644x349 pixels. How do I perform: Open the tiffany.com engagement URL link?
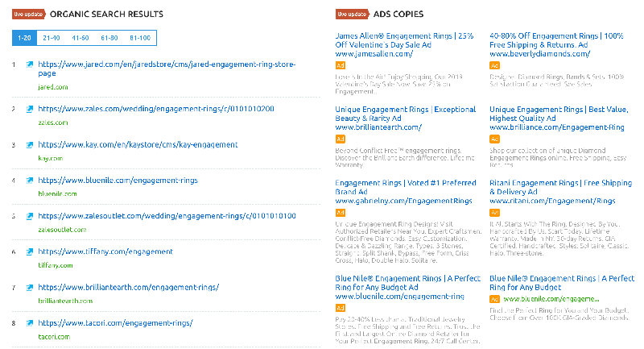pyautogui.click(x=105, y=251)
